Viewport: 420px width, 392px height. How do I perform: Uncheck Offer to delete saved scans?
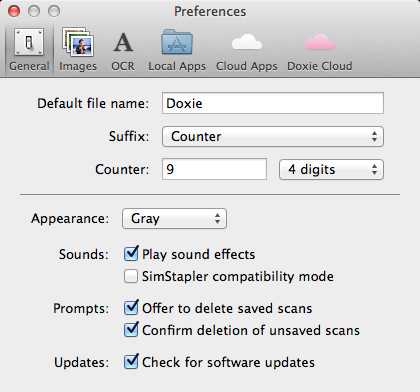coord(131,308)
